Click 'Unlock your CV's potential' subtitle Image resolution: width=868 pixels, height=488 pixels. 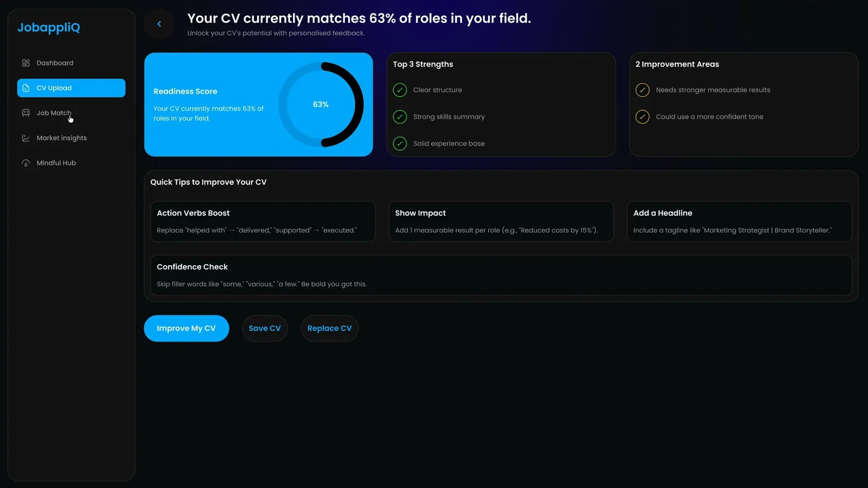click(276, 33)
